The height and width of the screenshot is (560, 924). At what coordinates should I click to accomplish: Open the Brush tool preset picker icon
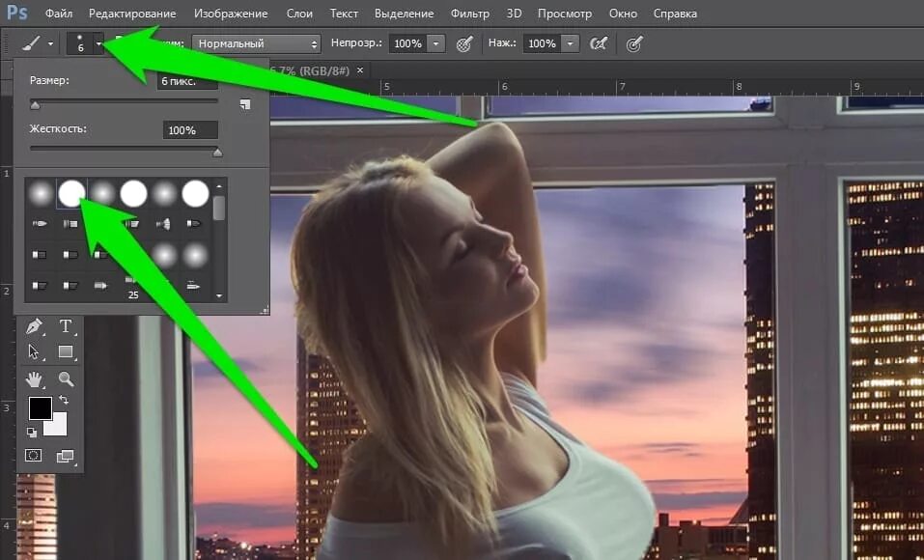(31, 43)
